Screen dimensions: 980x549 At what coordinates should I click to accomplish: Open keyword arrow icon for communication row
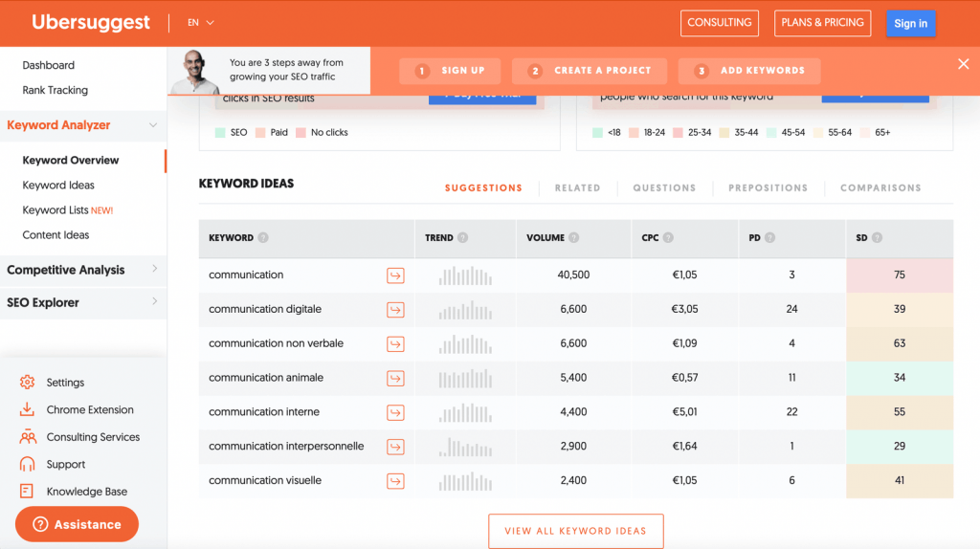click(x=395, y=275)
